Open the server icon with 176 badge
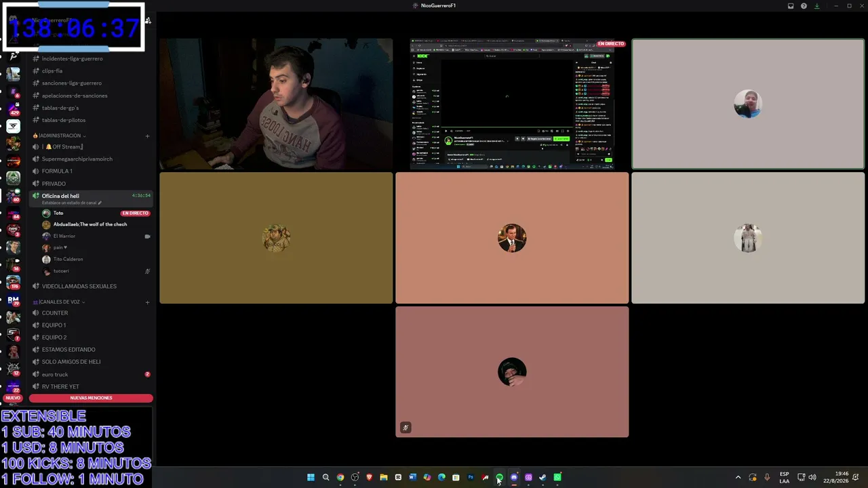Screen dimensions: 868x488 point(13,281)
